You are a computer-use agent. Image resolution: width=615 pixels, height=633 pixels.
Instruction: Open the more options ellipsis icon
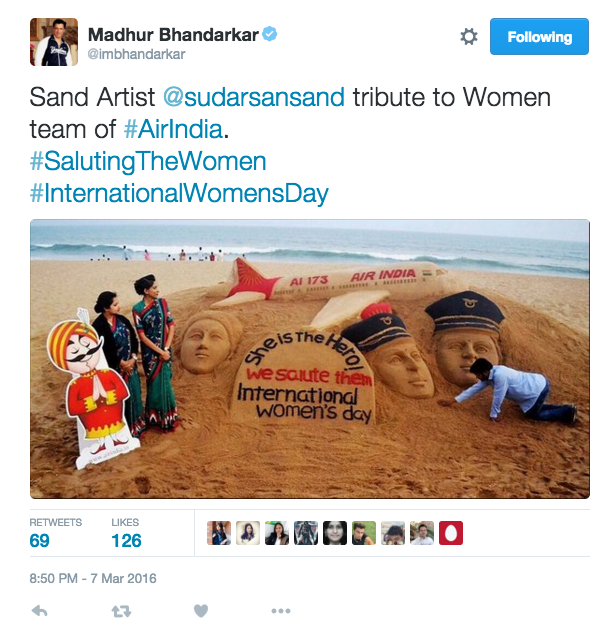point(281,611)
